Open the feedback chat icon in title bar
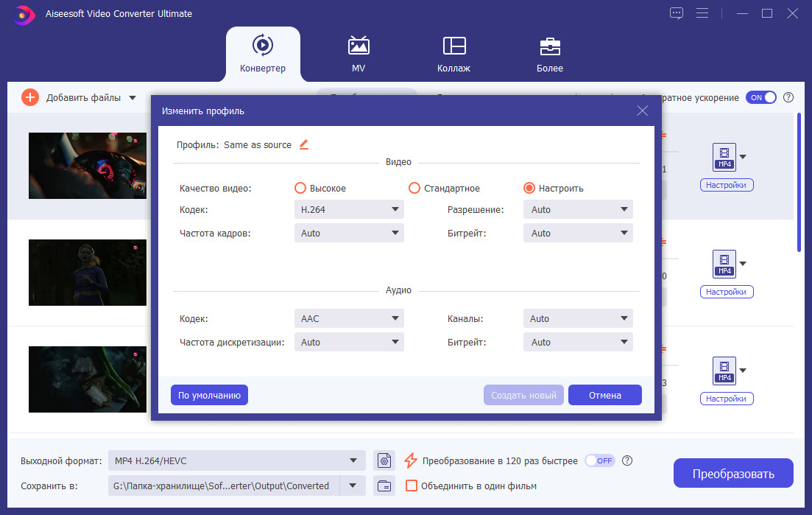Viewport: 812px width, 515px height. tap(677, 13)
